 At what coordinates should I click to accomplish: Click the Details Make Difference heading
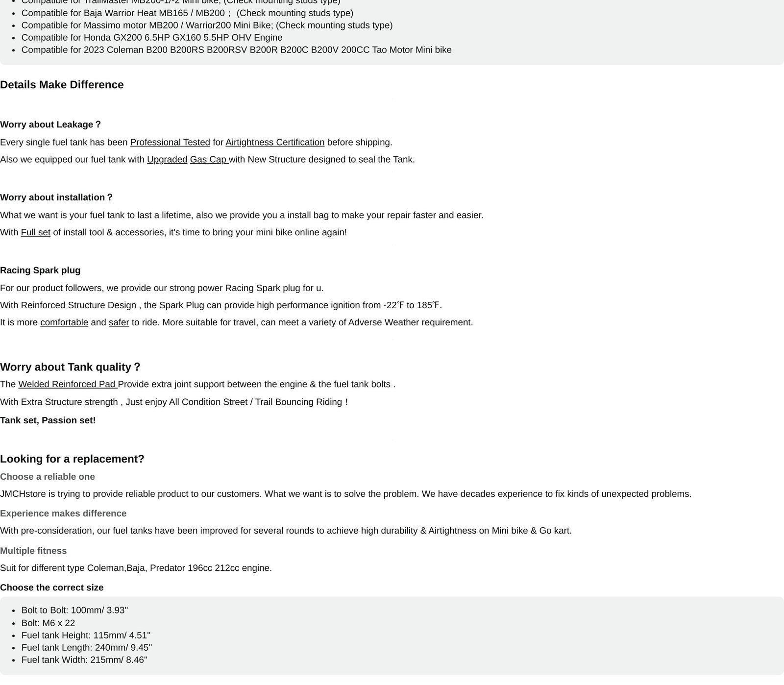tap(62, 85)
